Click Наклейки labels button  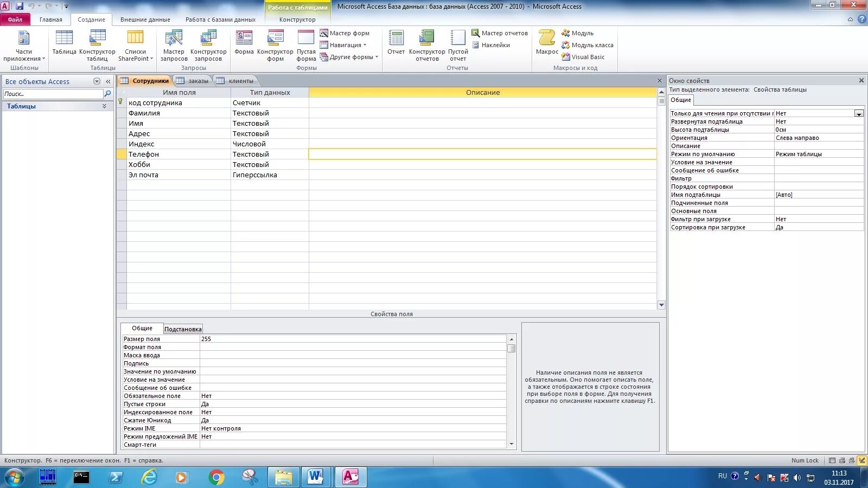coord(491,45)
